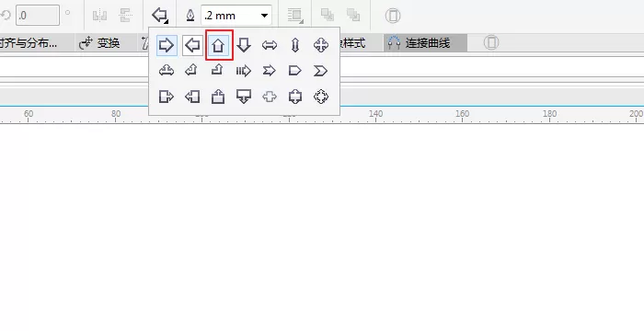Click the outline pen icon
644x331 pixels.
tap(190, 16)
